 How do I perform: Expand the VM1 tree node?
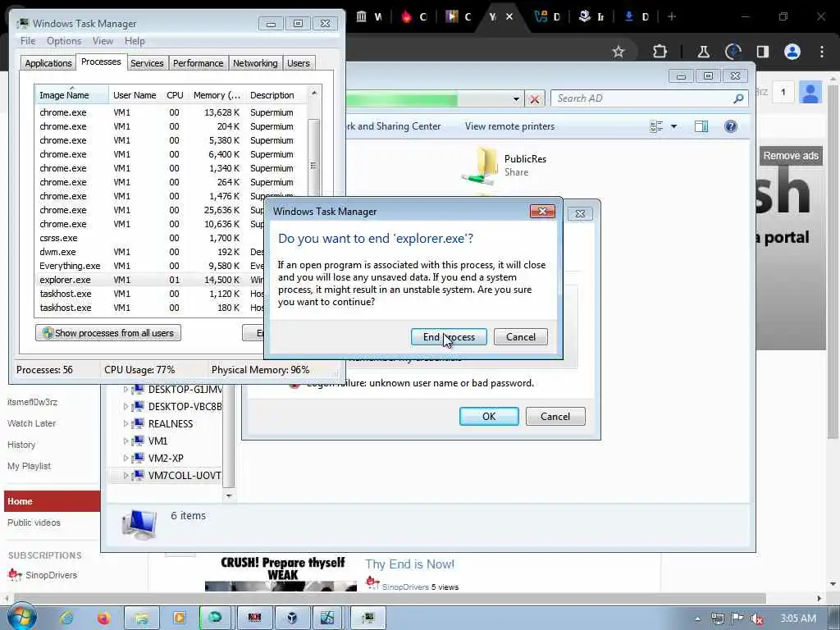[126, 441]
